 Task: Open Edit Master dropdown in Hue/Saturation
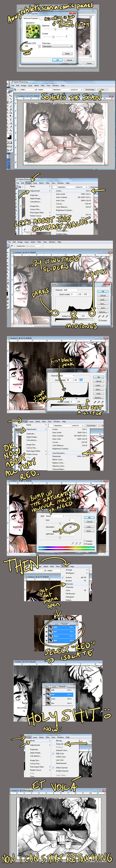55,516
